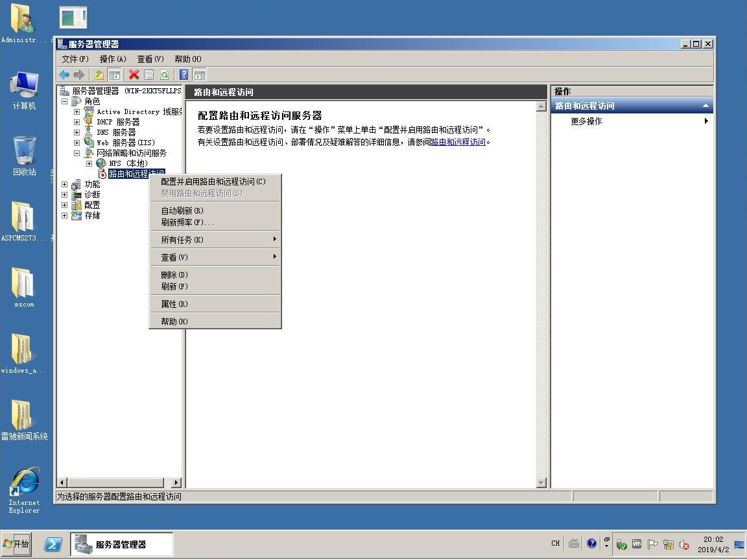Click the red X delete toolbar icon
The image size is (747, 560).
134,75
